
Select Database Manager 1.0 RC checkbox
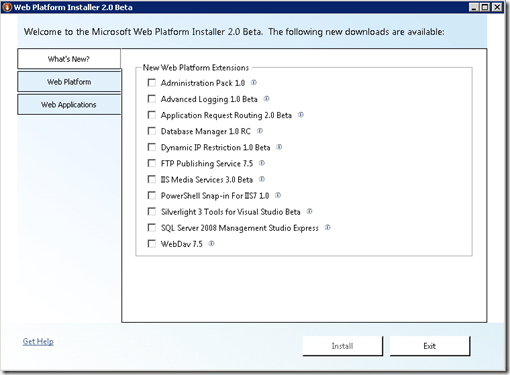(152, 131)
